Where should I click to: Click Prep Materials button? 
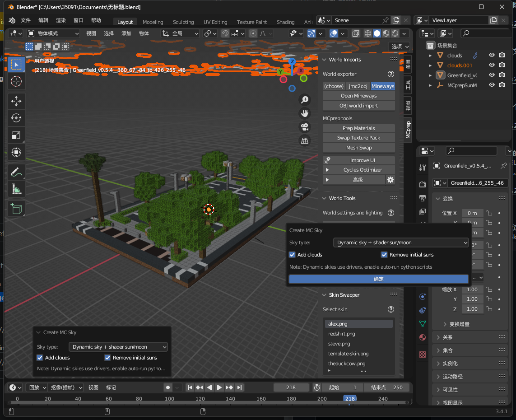[359, 128]
